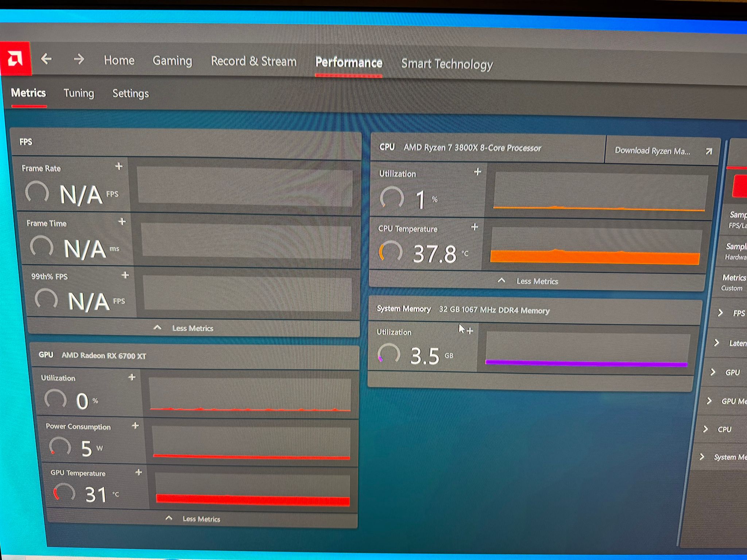Open the Settings sub-tab
Screen dimensions: 747x560
click(131, 94)
